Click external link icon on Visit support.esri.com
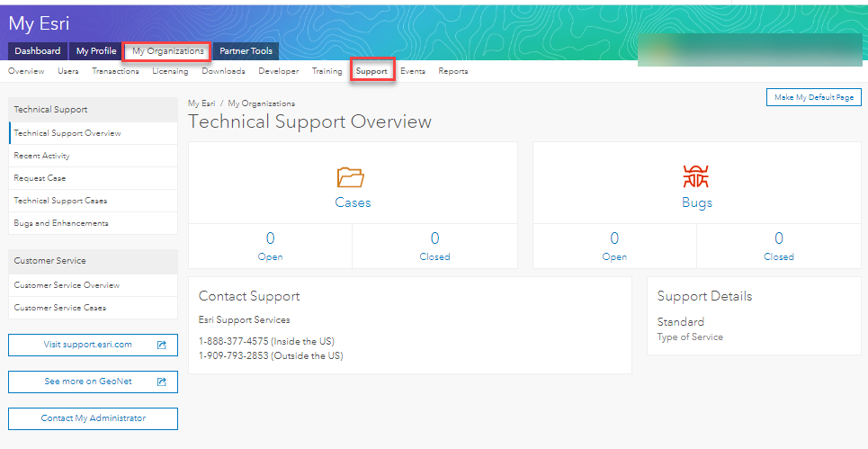This screenshot has height=449, width=868. point(162,345)
